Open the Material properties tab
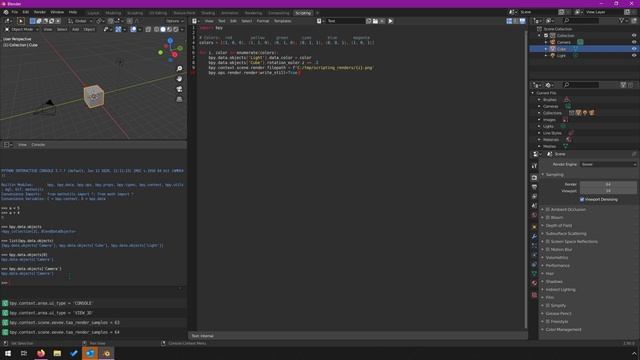The height and width of the screenshot is (360, 640). (x=534, y=283)
